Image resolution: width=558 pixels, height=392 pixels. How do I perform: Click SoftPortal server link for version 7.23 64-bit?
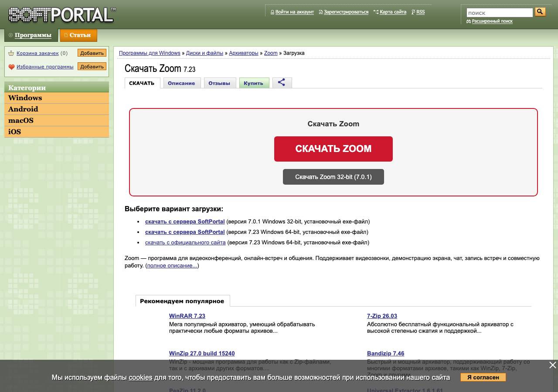click(x=185, y=232)
